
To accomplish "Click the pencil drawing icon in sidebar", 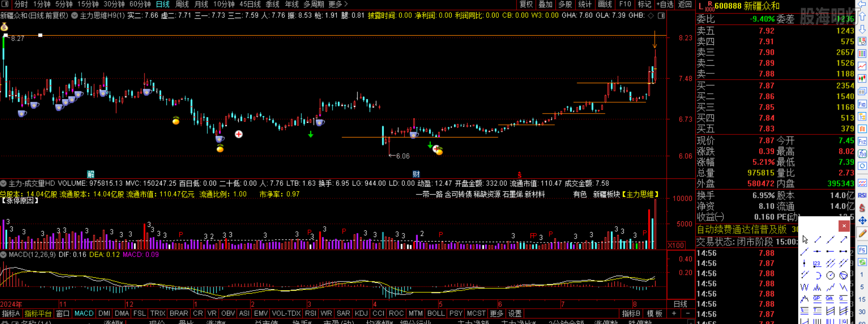I will coord(862,233).
